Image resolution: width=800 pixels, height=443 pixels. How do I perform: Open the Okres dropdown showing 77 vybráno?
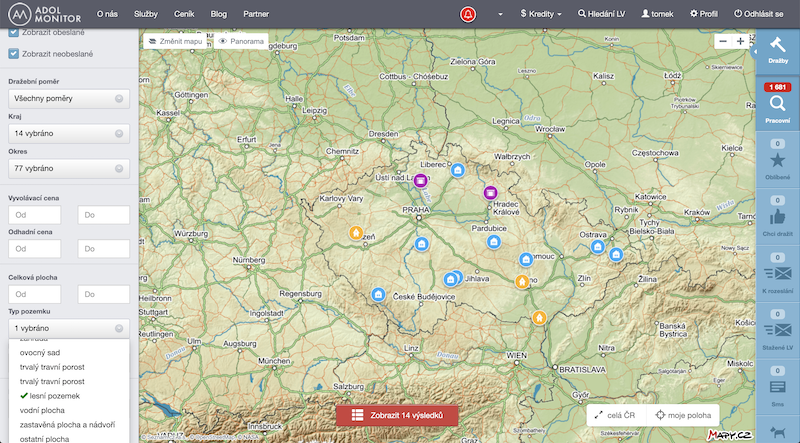tap(69, 168)
